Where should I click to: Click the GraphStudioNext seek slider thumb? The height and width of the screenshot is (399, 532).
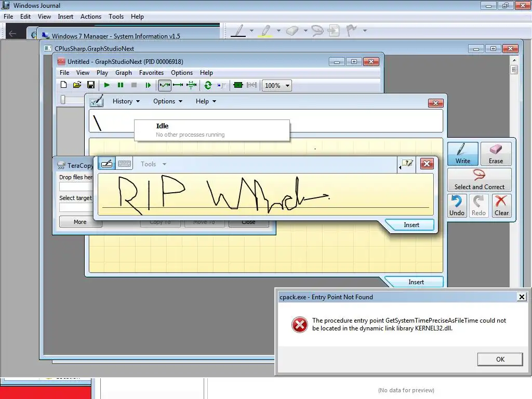click(x=63, y=99)
